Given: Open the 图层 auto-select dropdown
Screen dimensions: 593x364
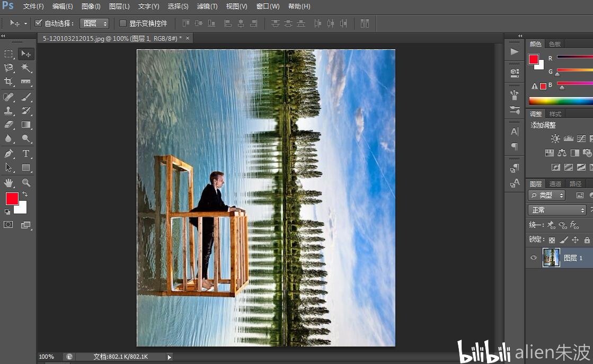Looking at the screenshot, I should pyautogui.click(x=94, y=23).
